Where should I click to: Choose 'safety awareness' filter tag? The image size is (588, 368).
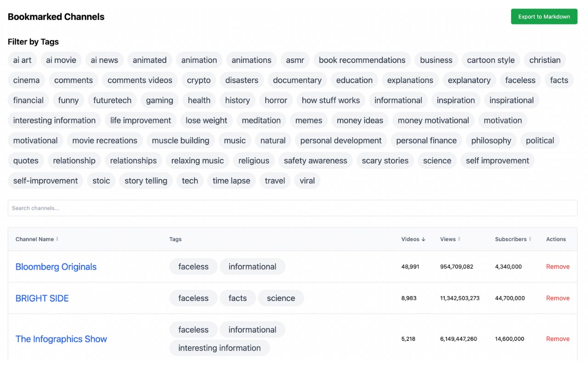316,161
